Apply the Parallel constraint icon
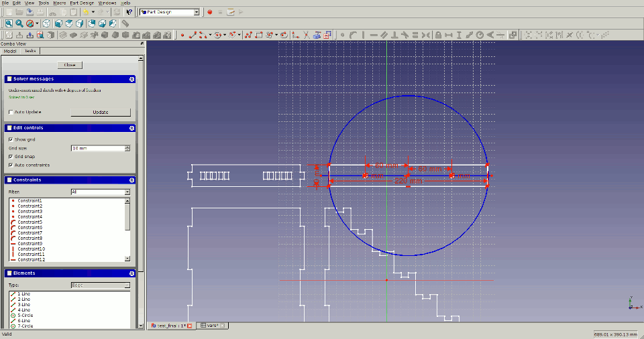 [x=384, y=36]
